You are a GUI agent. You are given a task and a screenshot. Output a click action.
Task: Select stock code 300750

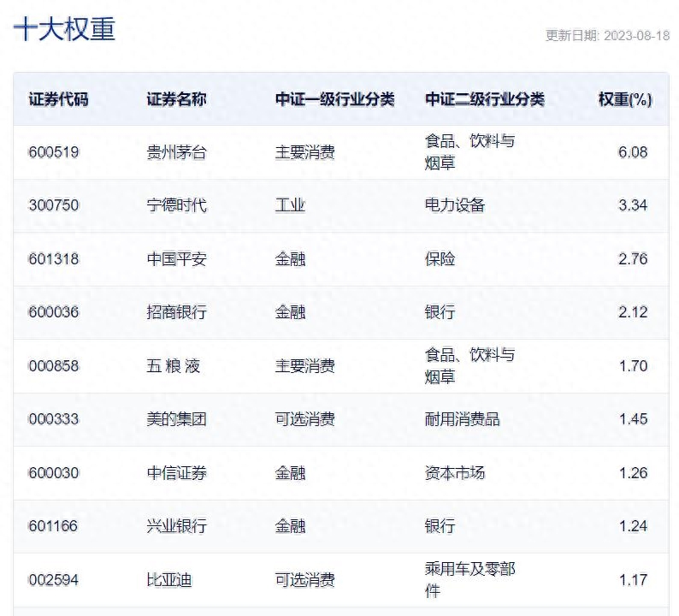point(54,204)
